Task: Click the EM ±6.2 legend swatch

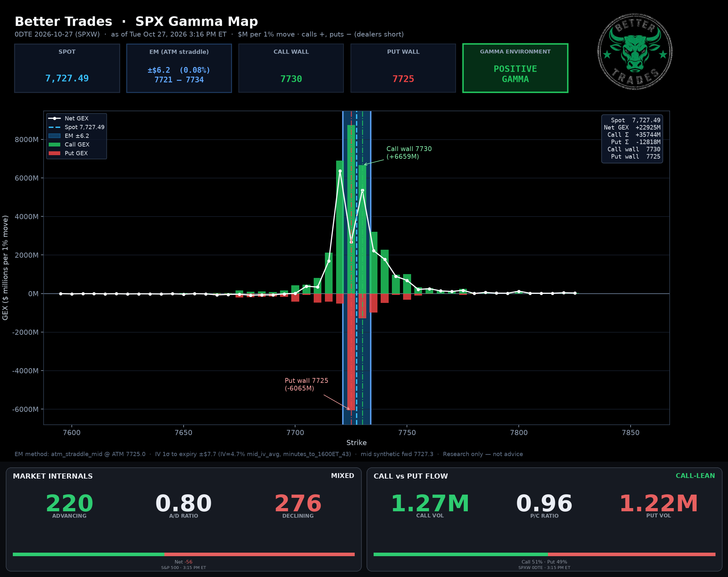Action: pyautogui.click(x=54, y=136)
